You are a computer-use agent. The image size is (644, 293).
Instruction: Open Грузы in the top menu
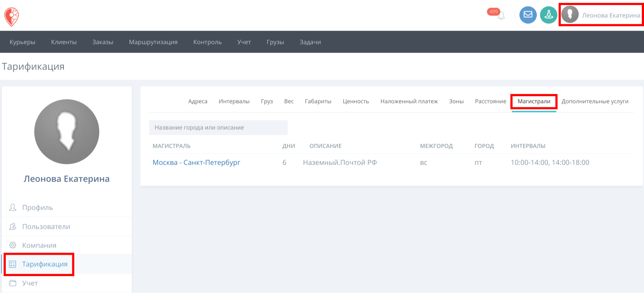(275, 42)
